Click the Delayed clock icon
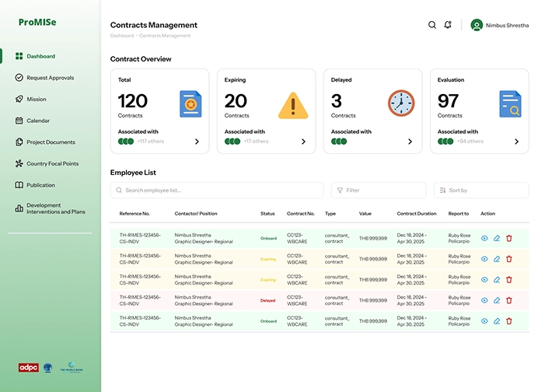Image resolution: width=552 pixels, height=392 pixels. tap(401, 103)
